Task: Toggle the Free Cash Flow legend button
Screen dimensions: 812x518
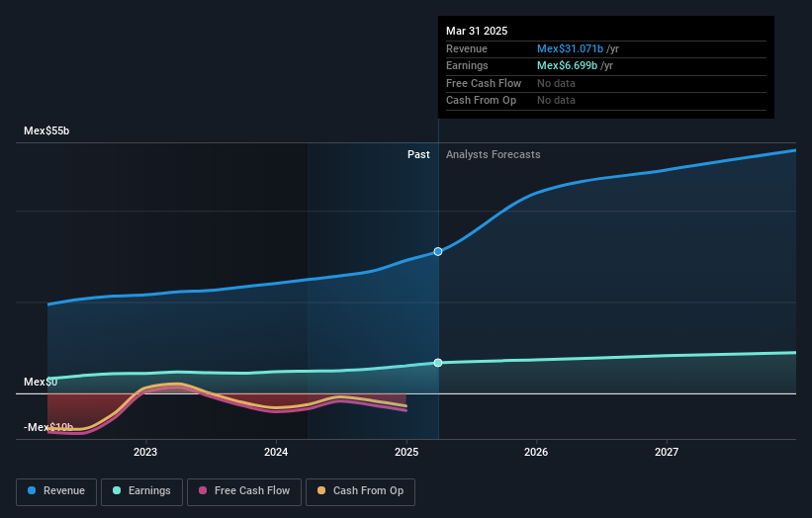Action: pos(244,491)
